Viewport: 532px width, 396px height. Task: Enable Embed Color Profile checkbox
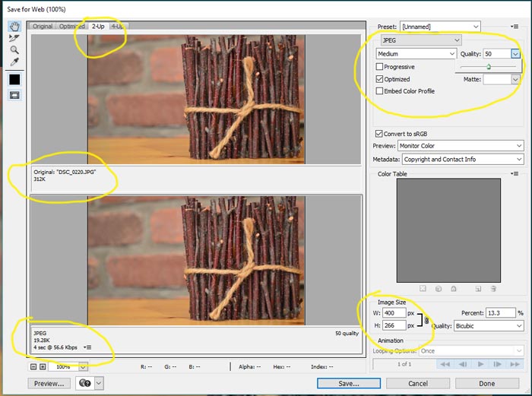[380, 91]
